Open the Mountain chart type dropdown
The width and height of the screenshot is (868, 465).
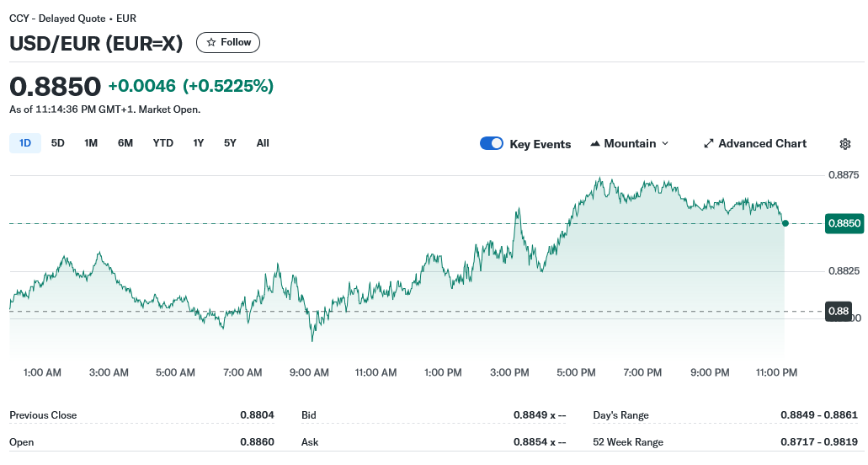(630, 143)
